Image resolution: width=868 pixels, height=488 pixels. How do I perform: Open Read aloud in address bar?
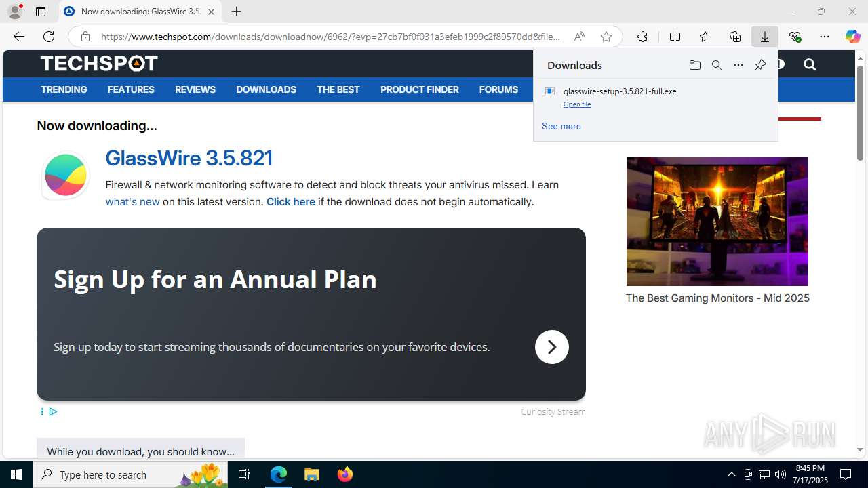point(579,37)
